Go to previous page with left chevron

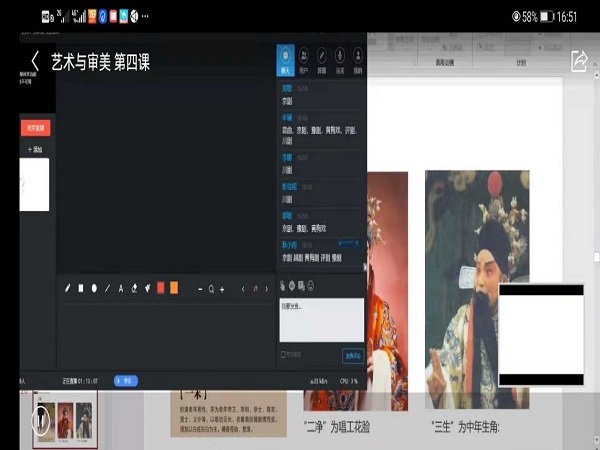click(x=243, y=288)
